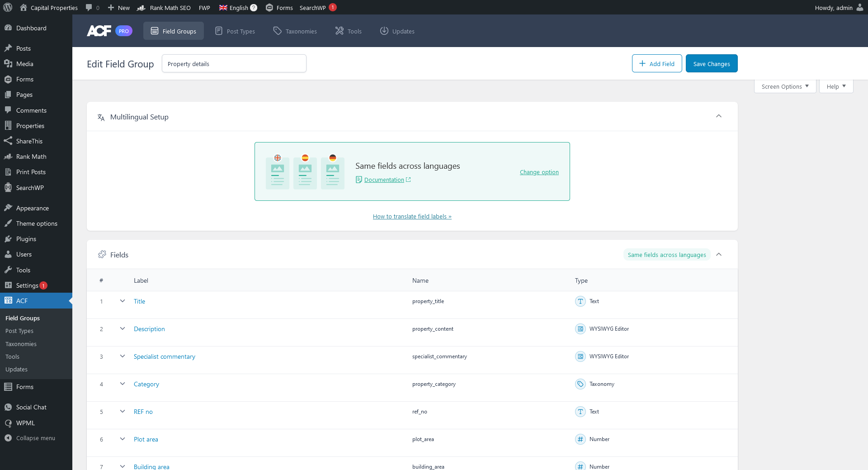Image resolution: width=868 pixels, height=470 pixels.
Task: Switch to the Post Types tab
Action: tap(235, 31)
